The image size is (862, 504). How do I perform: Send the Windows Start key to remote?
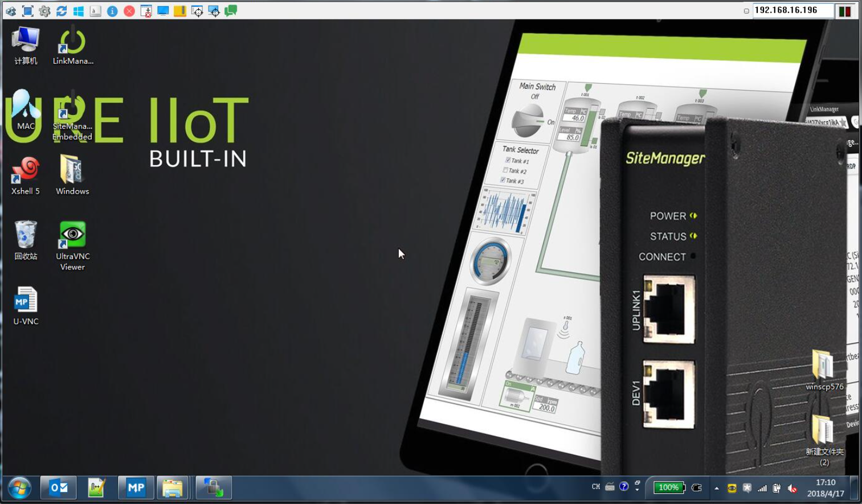tap(79, 11)
